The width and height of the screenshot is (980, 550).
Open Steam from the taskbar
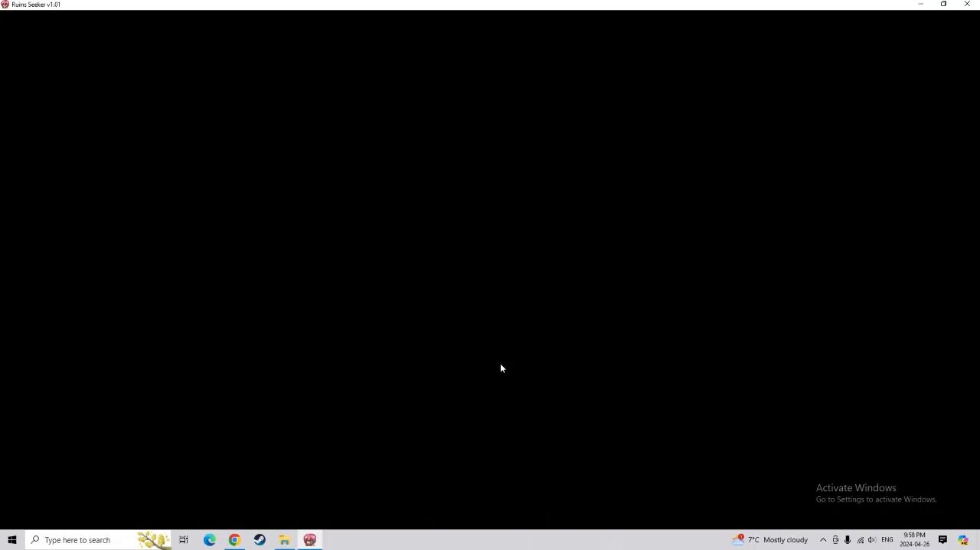(260, 540)
